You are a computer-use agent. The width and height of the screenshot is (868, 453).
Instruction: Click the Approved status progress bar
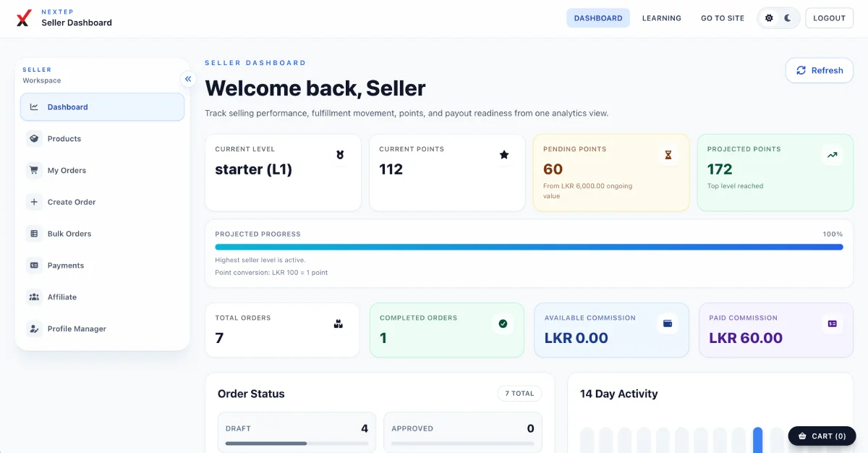[463, 443]
